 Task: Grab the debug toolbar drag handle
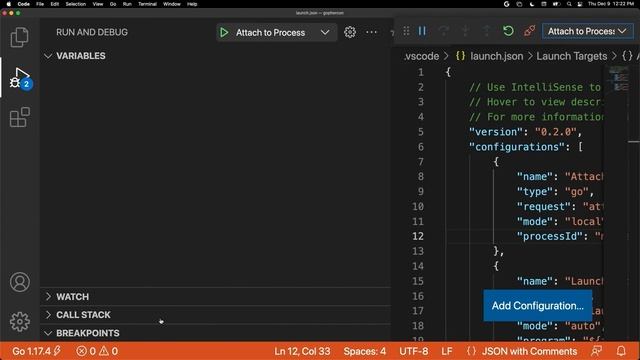[x=406, y=31]
